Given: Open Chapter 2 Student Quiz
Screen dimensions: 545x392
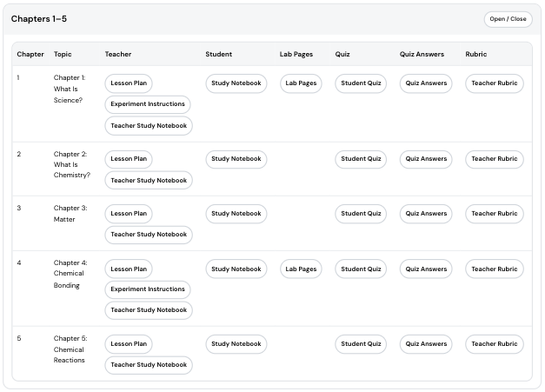Looking at the screenshot, I should click(361, 159).
